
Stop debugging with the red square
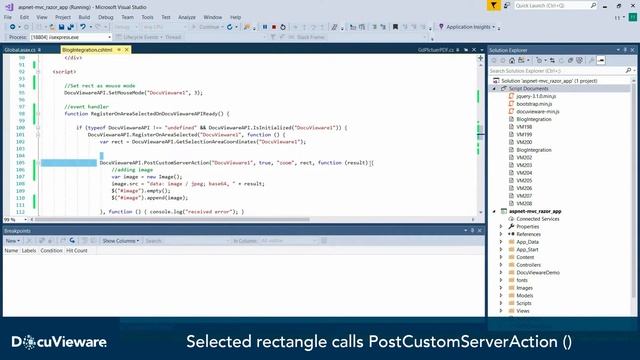pos(274,27)
